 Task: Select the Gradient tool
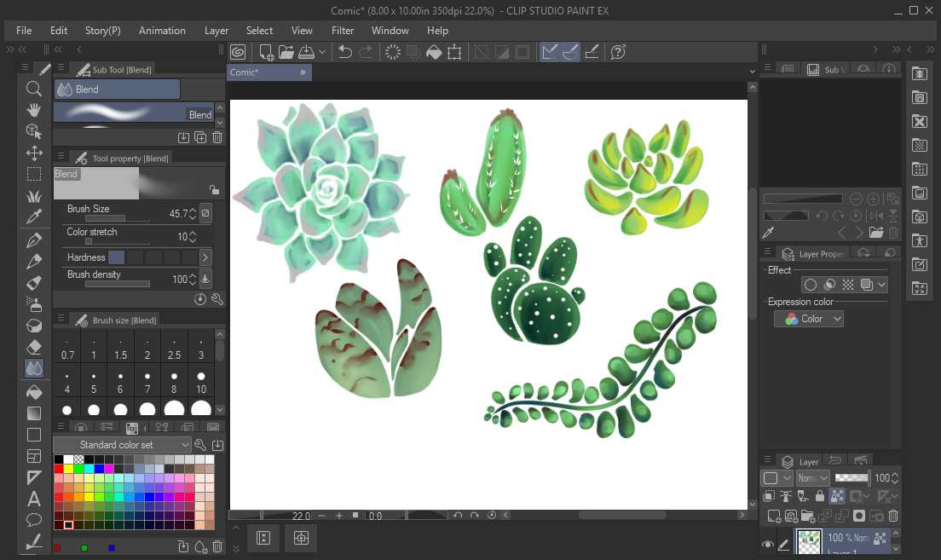point(34,413)
